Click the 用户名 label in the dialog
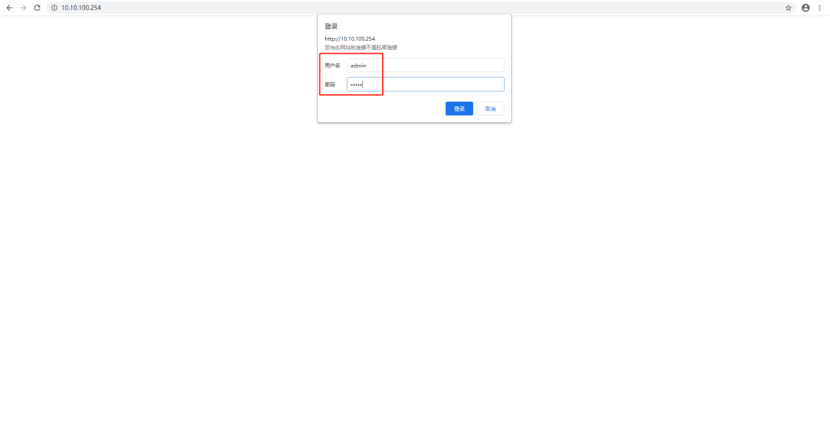The image size is (830, 435). pos(332,65)
